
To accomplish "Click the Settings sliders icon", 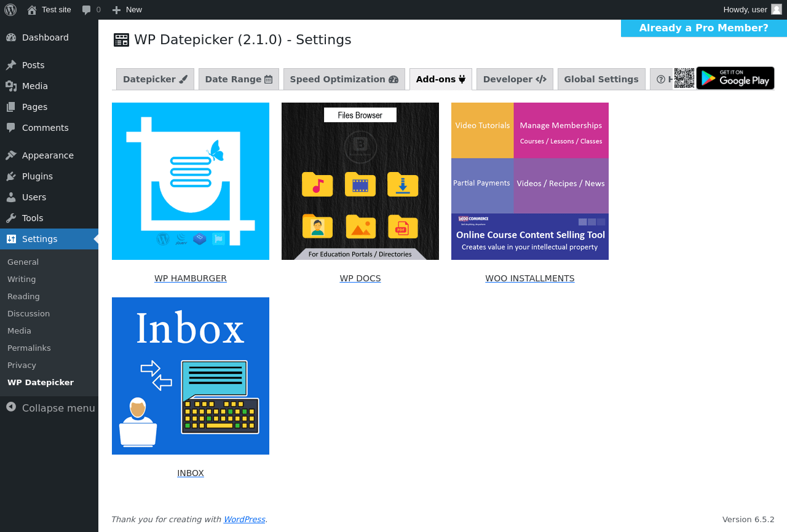I will pyautogui.click(x=11, y=239).
